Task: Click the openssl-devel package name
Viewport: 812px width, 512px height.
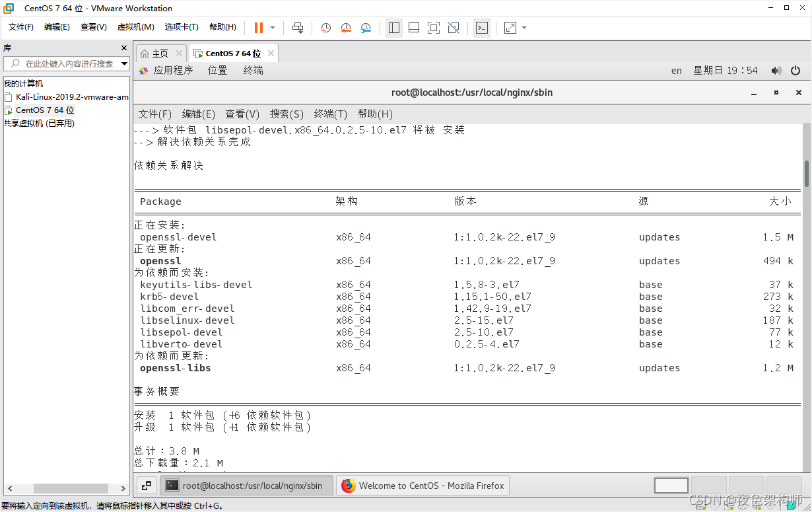Action: (x=178, y=237)
